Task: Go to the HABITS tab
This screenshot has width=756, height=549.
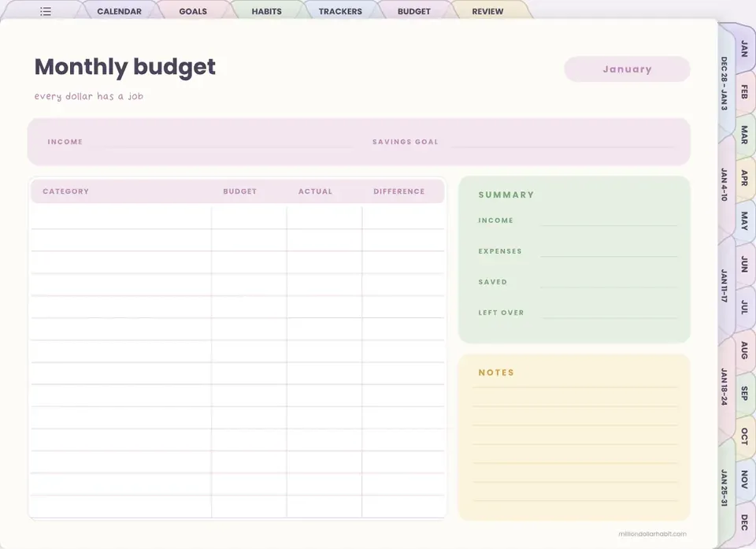Action: pos(267,11)
